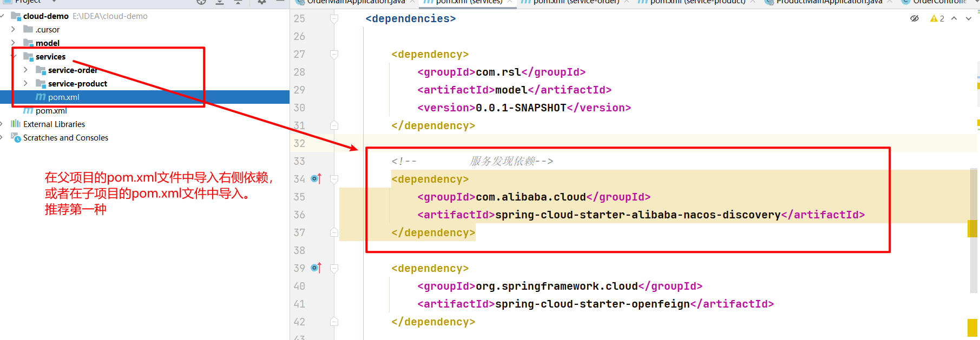Select the root-level pom.xml file
The width and height of the screenshot is (980, 340).
[x=144, y=110]
